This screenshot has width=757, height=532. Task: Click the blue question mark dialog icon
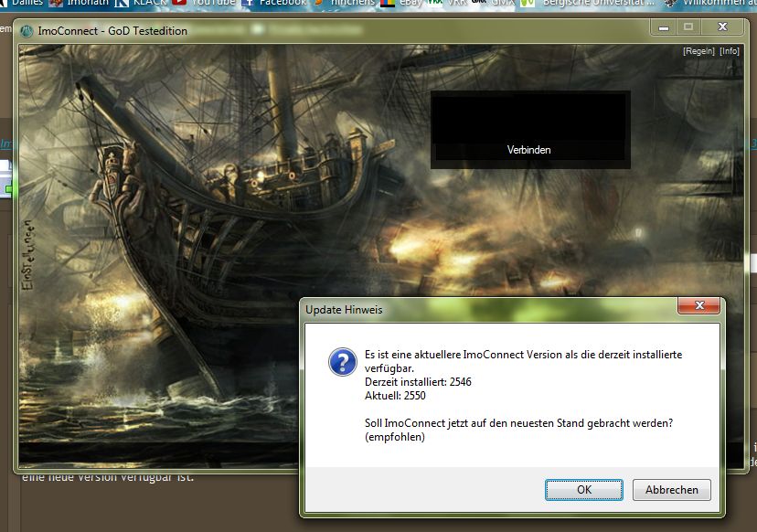coord(343,362)
